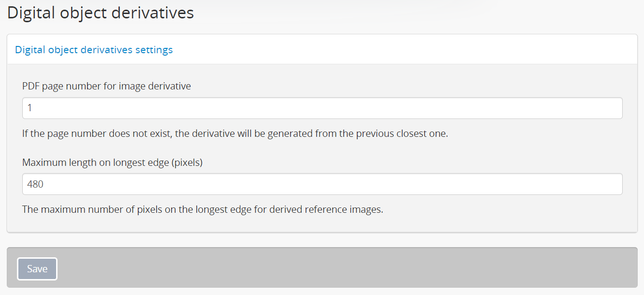Screen dimensions: 644x295
Task: Click the Digital object derivatives page heading
Action: (x=101, y=13)
